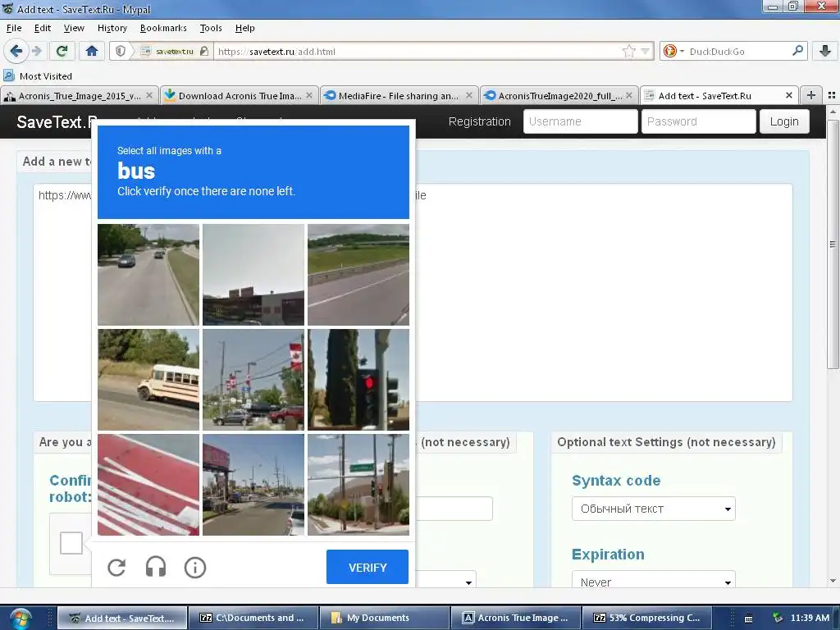This screenshot has height=630, width=840.
Task: Switch to the Download Acronis True Image tab
Action: point(240,95)
